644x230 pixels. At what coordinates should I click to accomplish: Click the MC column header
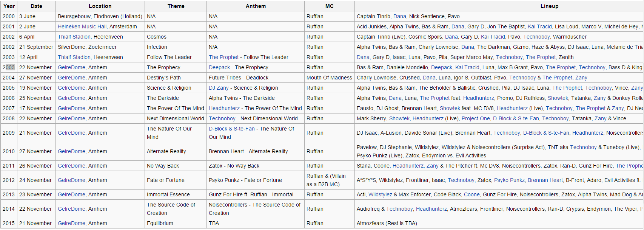click(x=330, y=6)
